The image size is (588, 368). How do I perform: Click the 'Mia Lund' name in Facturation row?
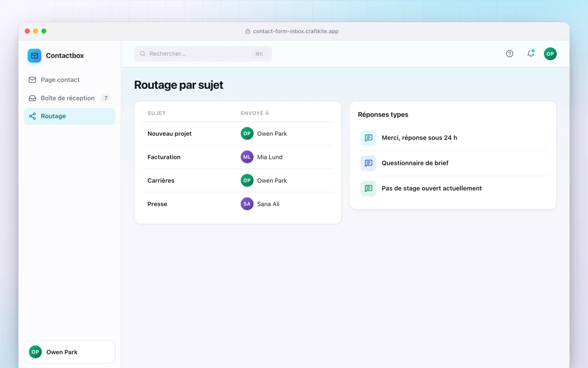[x=270, y=157]
